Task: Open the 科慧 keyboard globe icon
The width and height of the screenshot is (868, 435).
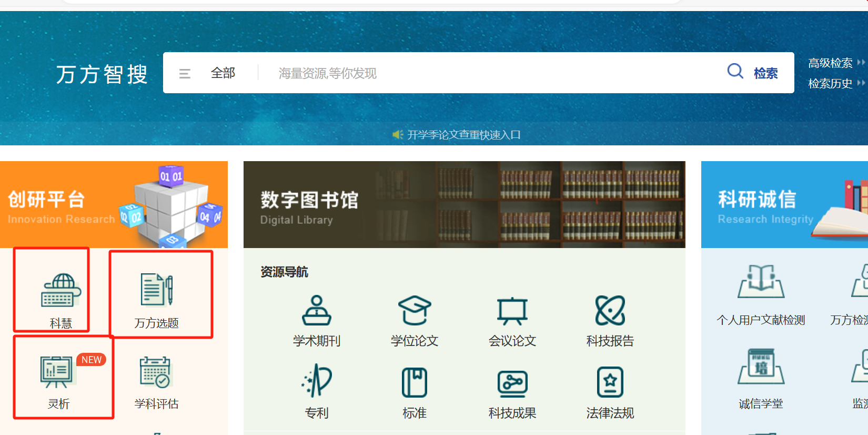Action: coord(60,290)
